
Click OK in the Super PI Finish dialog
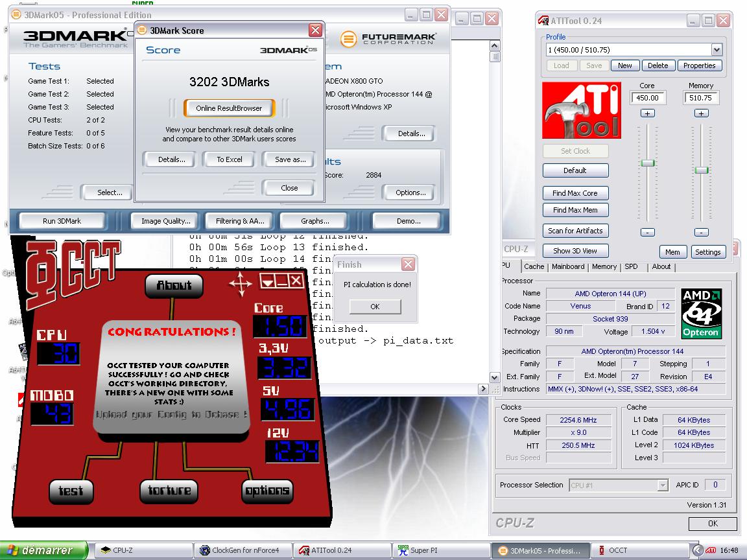click(x=375, y=307)
